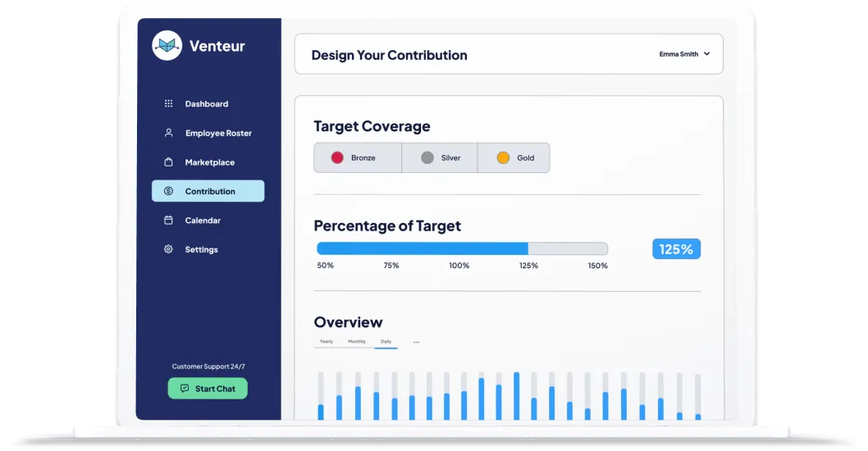Screen dimensions: 868x451
Task: Open the Emma Smith user dropdown
Action: point(684,54)
